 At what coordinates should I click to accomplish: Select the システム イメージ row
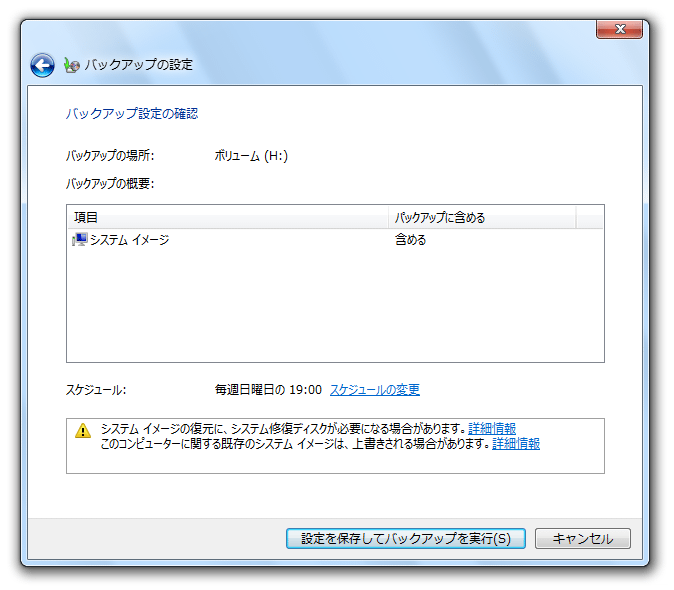tap(335, 239)
